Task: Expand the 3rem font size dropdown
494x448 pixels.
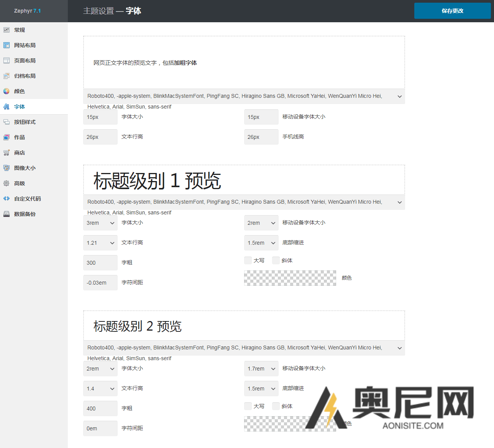Action: click(100, 222)
